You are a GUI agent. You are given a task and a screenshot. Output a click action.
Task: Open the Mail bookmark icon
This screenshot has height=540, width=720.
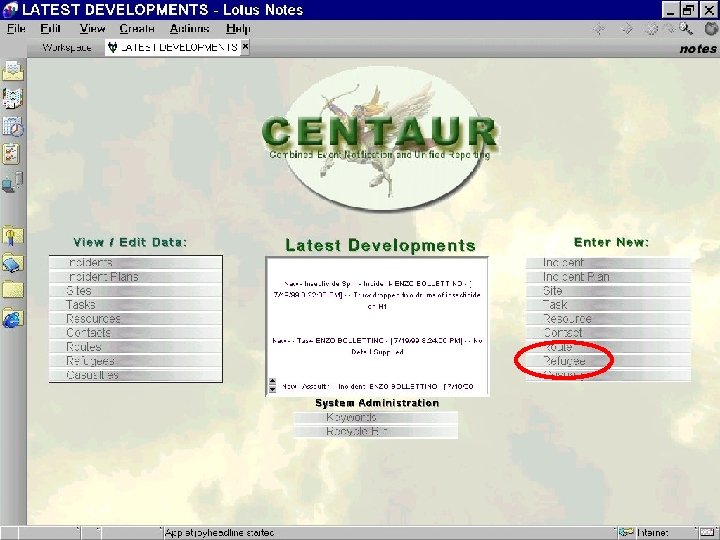point(13,71)
